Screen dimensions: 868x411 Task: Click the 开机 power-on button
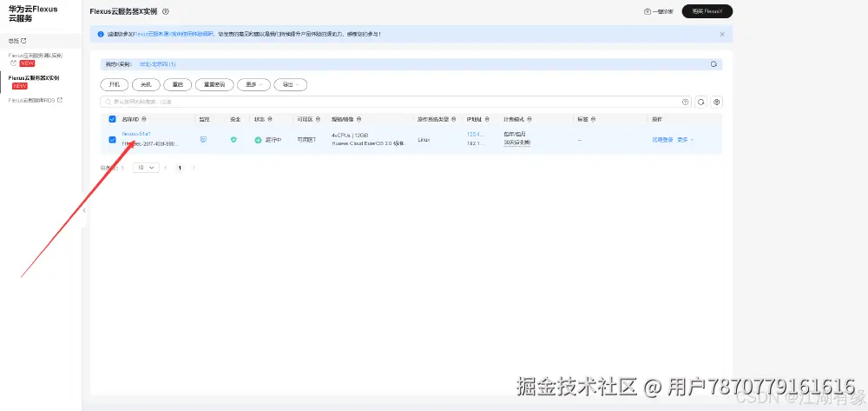(x=114, y=85)
